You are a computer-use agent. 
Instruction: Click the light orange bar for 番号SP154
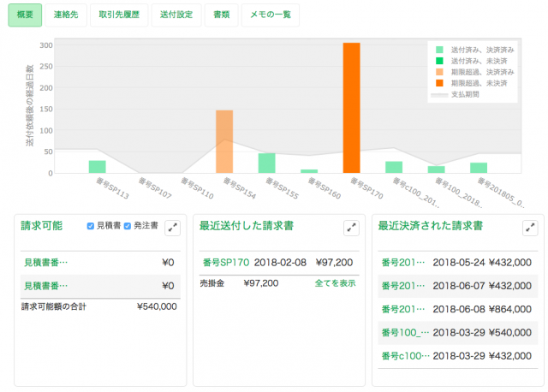(x=224, y=142)
